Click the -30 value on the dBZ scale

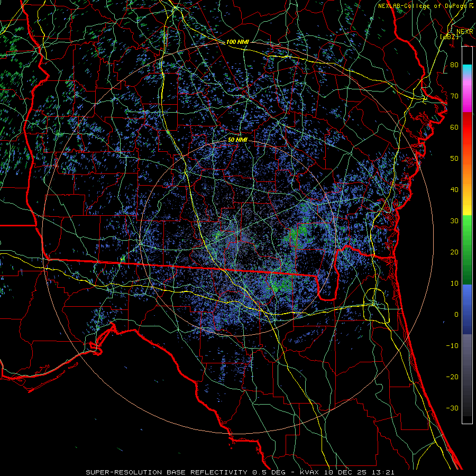(x=452, y=408)
